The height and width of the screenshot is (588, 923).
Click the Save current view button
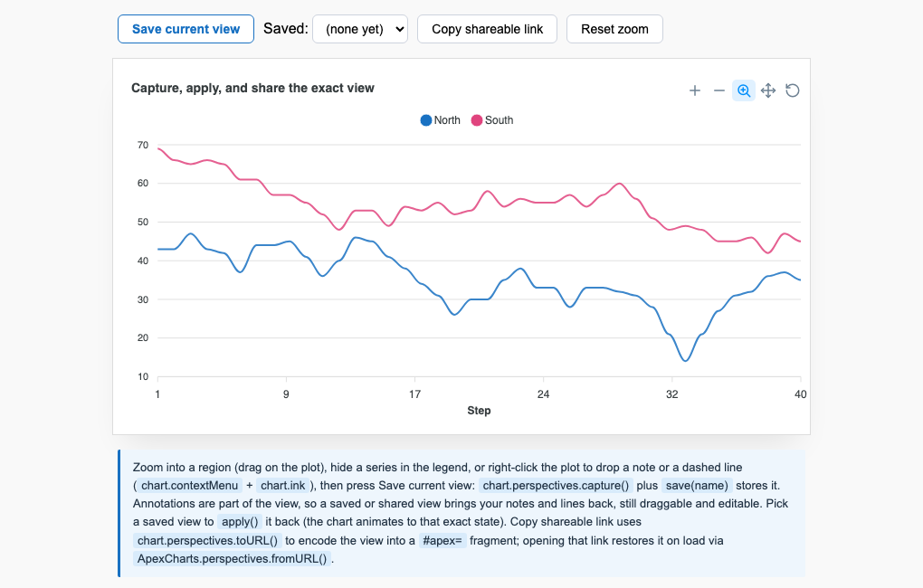(186, 29)
